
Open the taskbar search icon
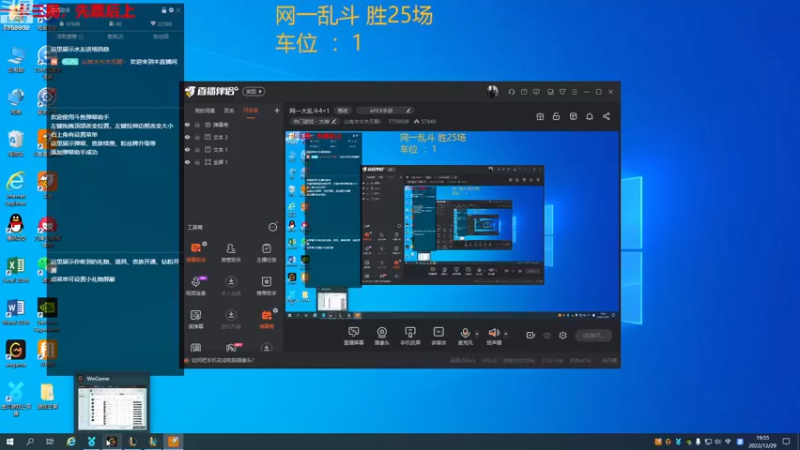30,441
